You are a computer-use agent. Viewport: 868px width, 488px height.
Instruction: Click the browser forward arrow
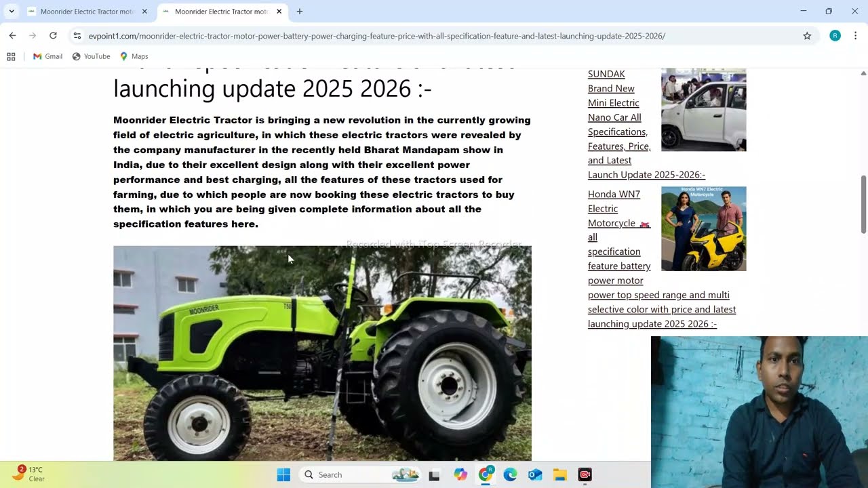click(32, 36)
